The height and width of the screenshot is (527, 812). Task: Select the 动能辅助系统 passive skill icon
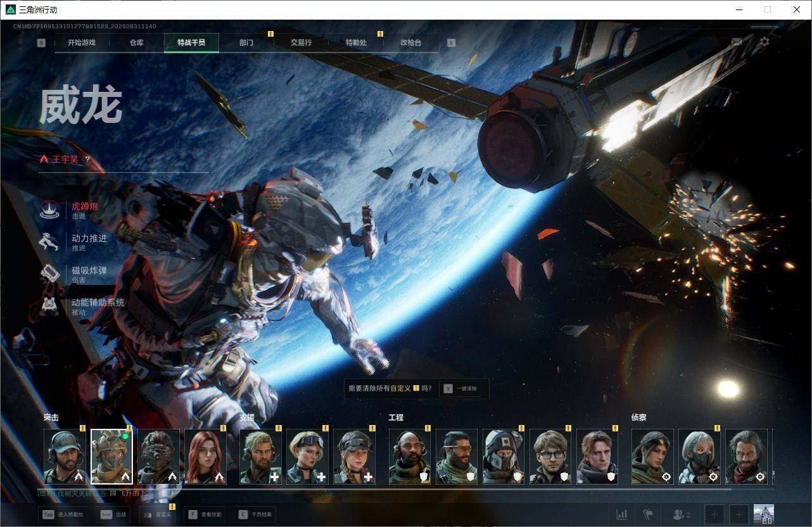(x=49, y=307)
